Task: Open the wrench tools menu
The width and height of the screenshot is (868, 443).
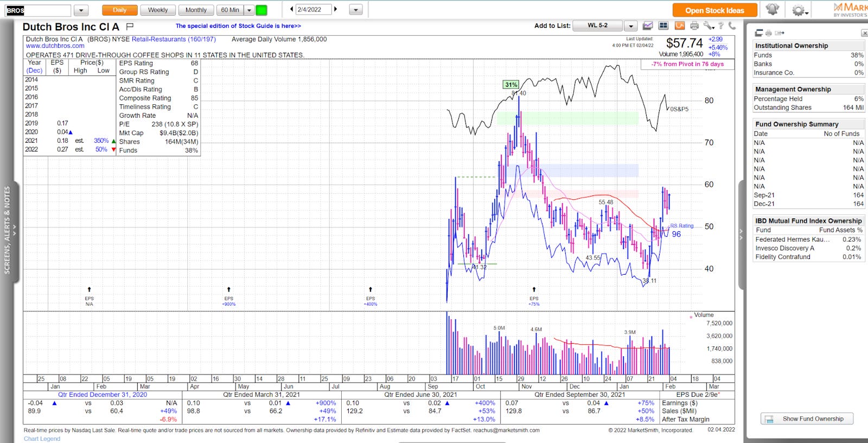Action: pos(709,26)
